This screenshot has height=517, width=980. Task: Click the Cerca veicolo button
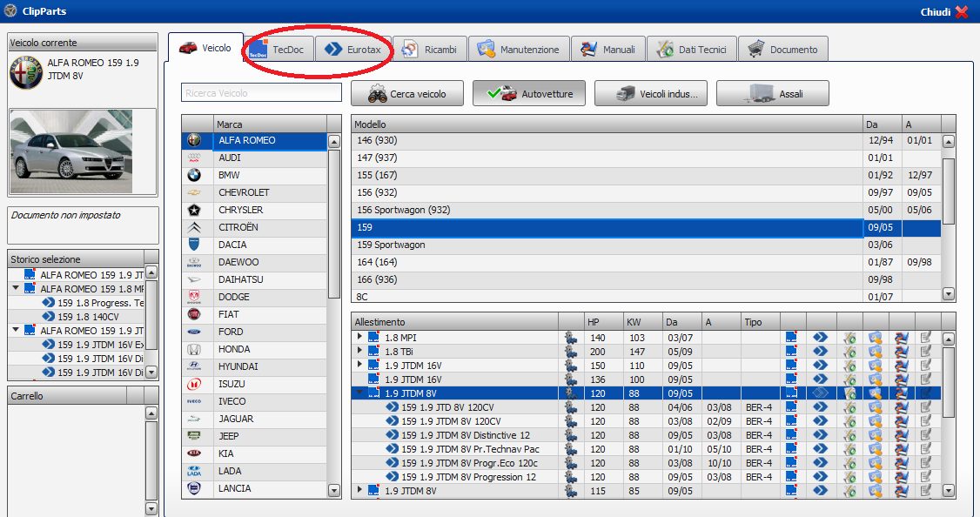click(x=406, y=94)
